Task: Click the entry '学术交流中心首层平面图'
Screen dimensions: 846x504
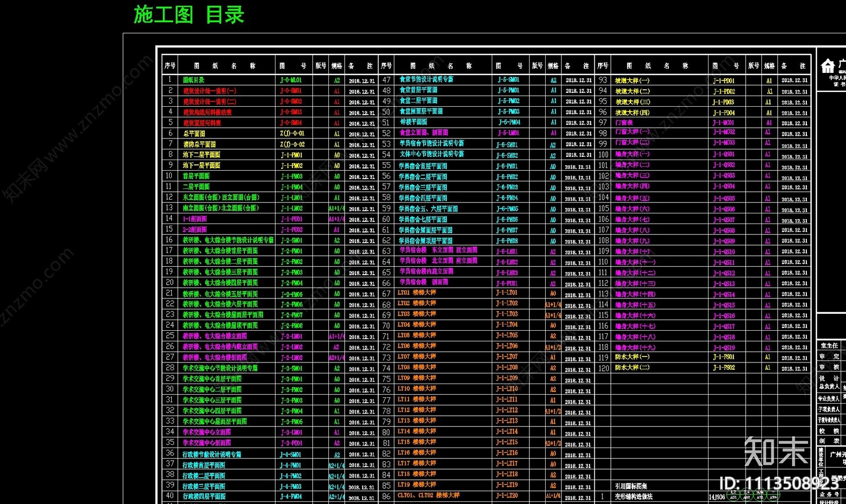Action: [x=212, y=379]
